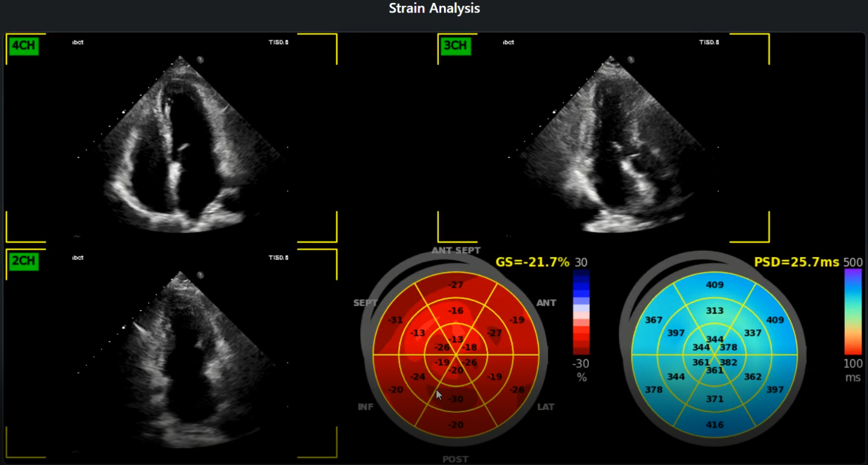The image size is (868, 465).
Task: Click the red-blue strain percent color scale
Action: (581, 313)
